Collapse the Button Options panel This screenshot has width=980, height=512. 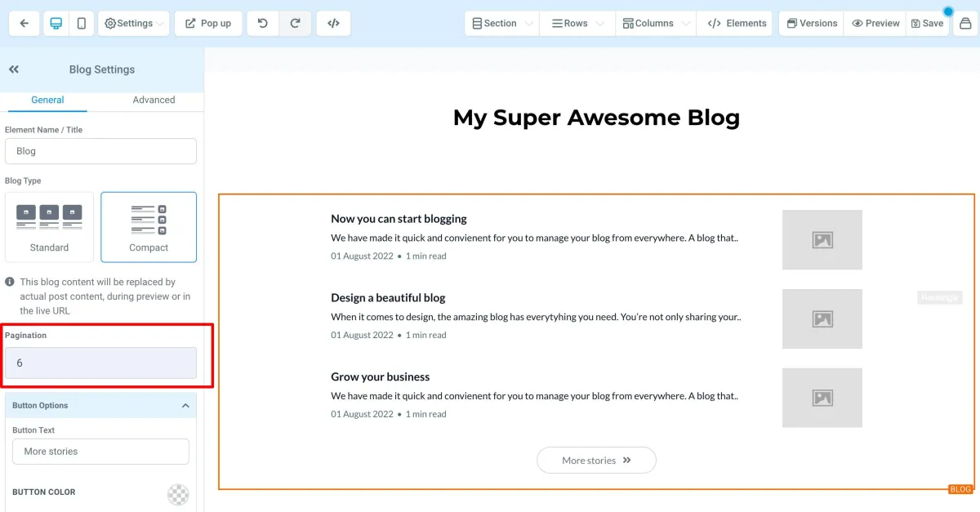pos(185,406)
